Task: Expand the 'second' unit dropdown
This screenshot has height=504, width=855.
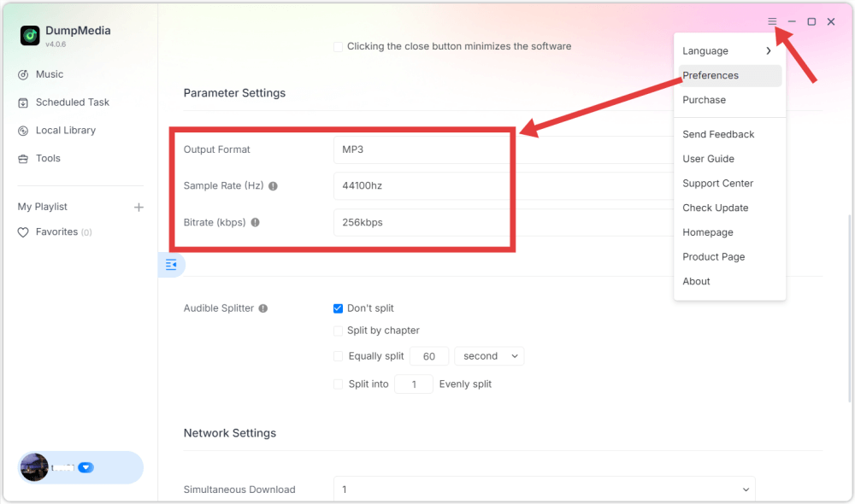Action: tap(489, 356)
